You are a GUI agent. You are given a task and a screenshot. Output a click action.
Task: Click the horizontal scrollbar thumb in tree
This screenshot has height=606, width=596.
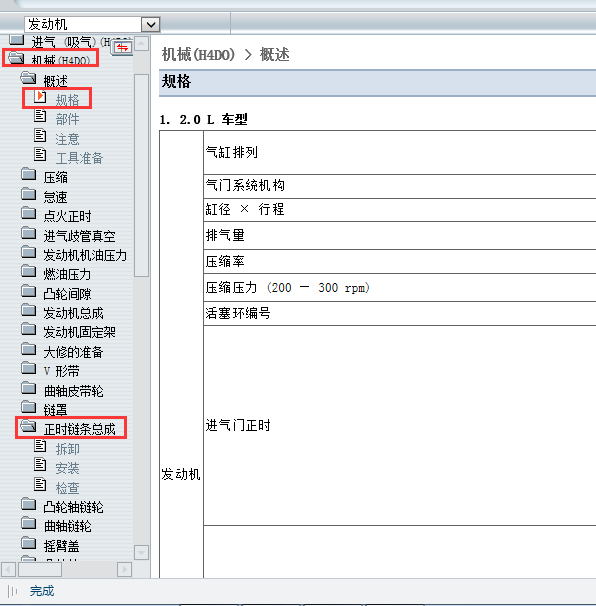(40, 569)
